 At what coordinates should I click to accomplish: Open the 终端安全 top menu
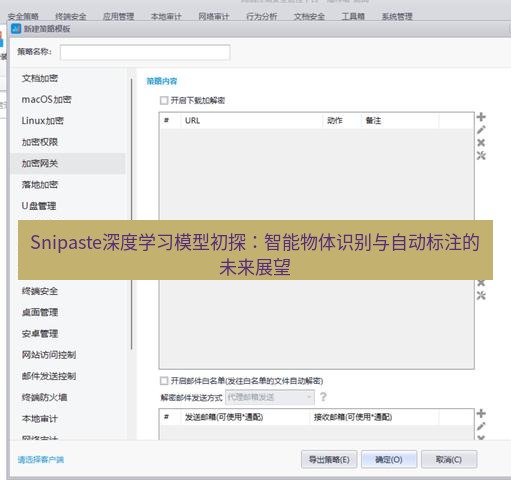point(71,16)
